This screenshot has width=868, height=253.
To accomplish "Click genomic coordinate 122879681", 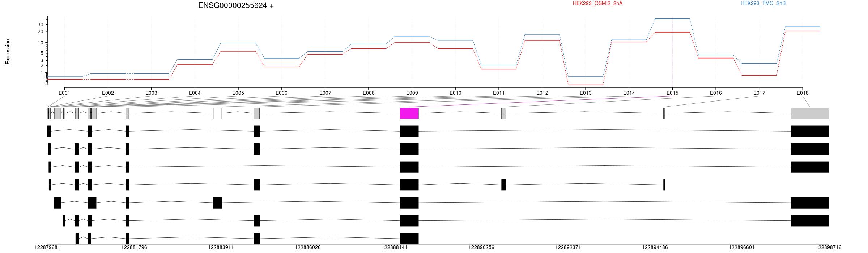I will (x=47, y=248).
